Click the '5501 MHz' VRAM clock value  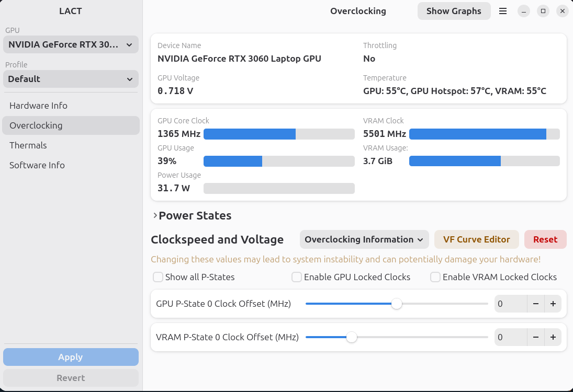pyautogui.click(x=385, y=134)
